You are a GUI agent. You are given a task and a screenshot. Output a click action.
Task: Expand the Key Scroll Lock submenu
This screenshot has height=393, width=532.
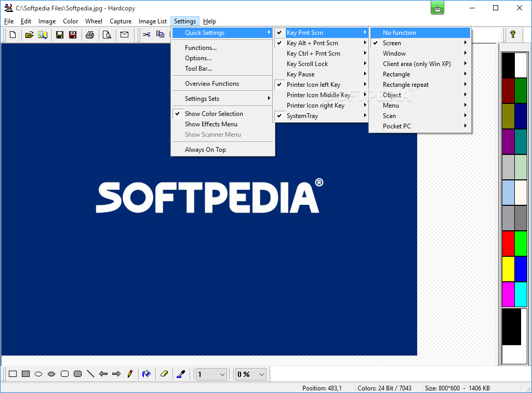pyautogui.click(x=321, y=64)
